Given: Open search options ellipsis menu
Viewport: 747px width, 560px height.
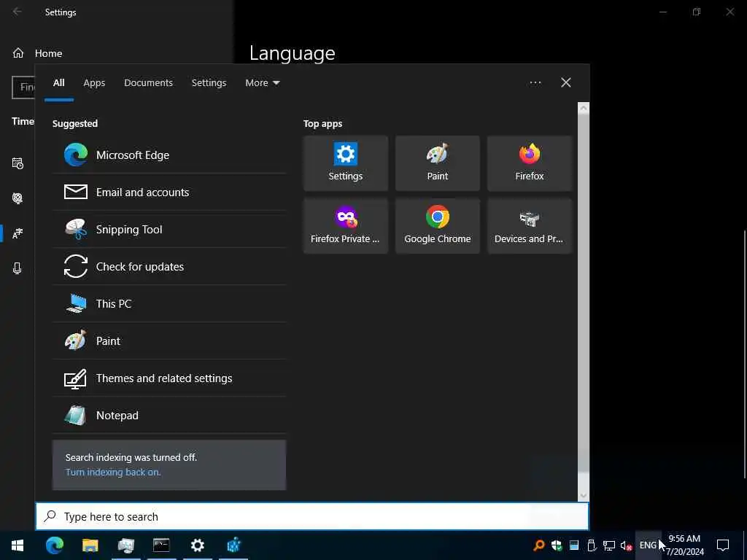Looking at the screenshot, I should point(535,83).
